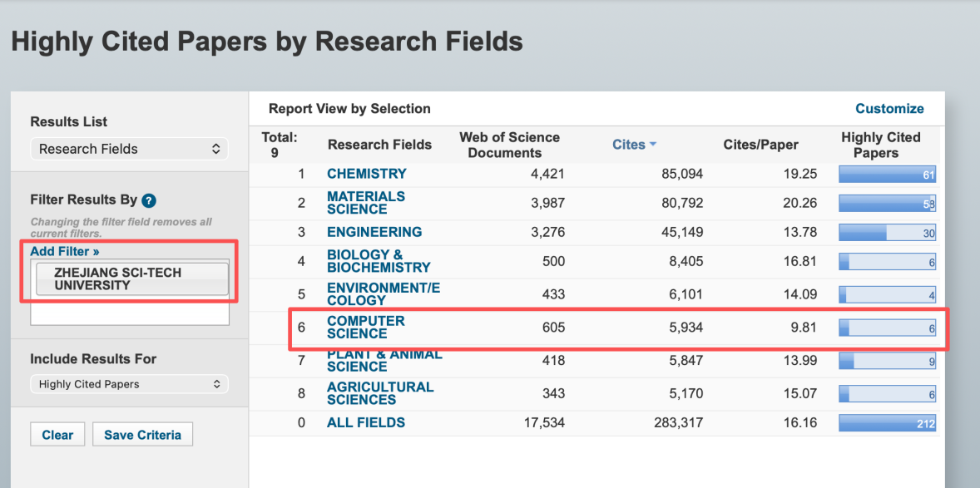The height and width of the screenshot is (488, 980).
Task: Open the COMPUTER SCIENCE field link
Action: coord(366,327)
